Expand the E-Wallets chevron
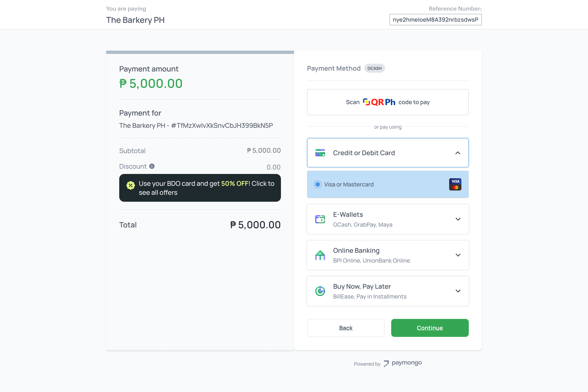 [458, 219]
